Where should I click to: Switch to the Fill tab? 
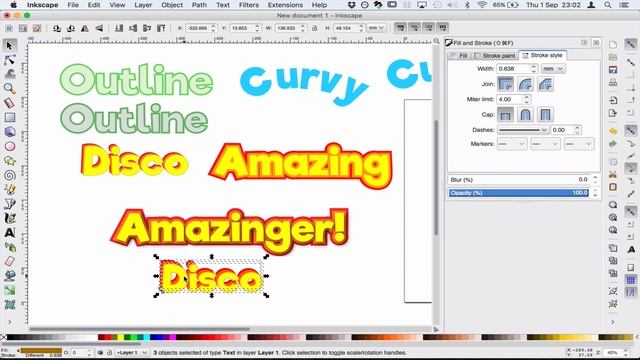pos(460,56)
